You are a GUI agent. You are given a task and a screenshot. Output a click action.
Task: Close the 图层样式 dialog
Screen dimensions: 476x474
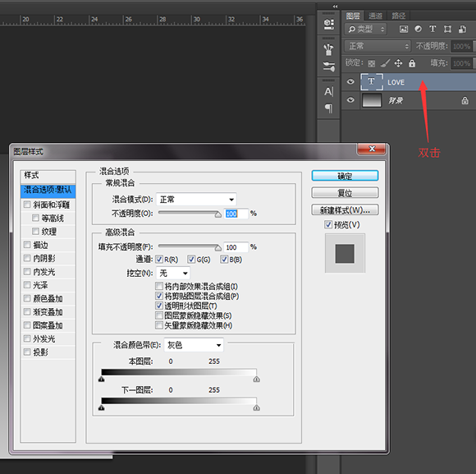coord(372,149)
